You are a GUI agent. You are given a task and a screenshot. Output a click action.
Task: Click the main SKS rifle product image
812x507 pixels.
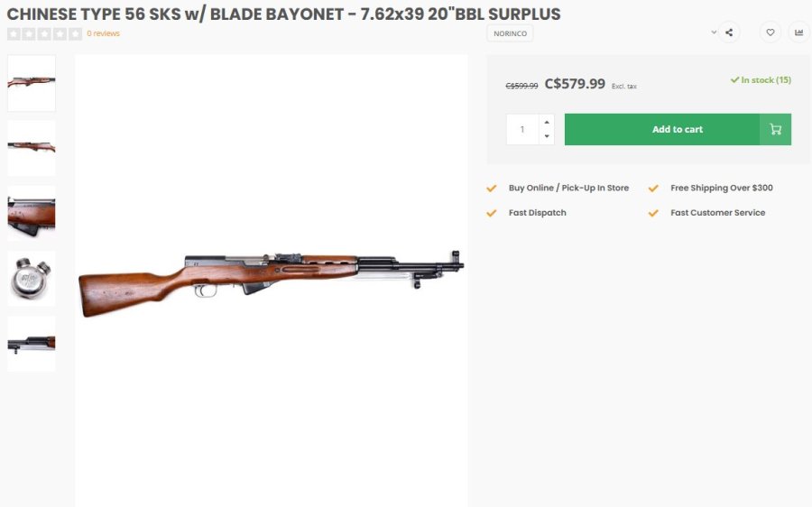pos(271,280)
